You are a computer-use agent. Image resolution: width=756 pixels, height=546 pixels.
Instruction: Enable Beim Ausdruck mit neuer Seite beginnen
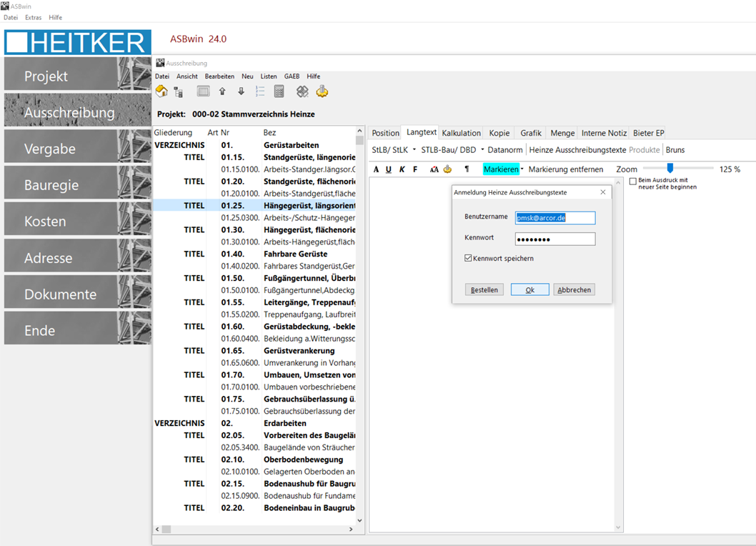633,182
